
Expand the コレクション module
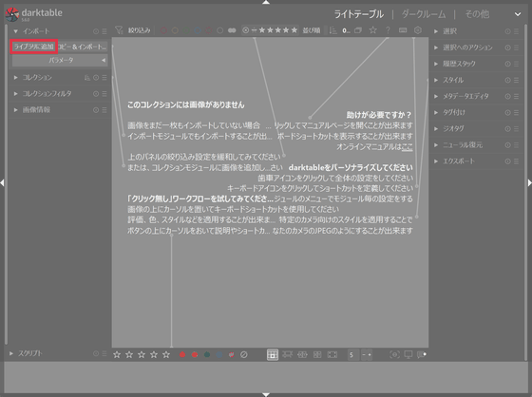pos(15,78)
